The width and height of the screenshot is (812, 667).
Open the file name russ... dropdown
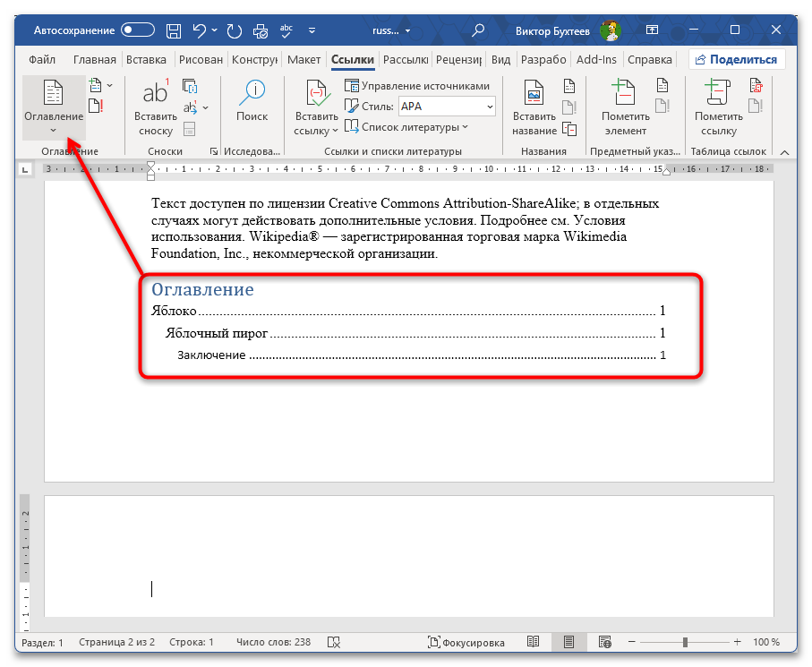coord(391,30)
